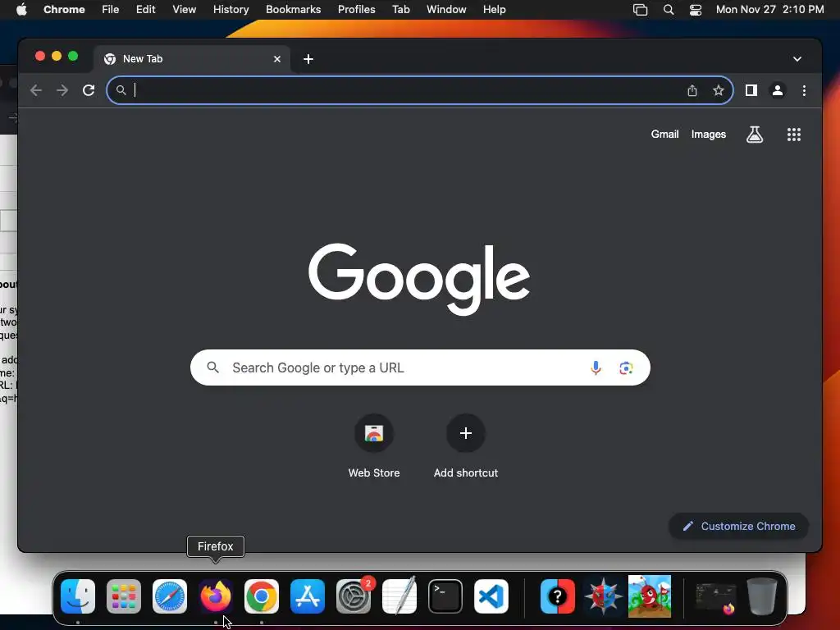Open the question mark app in dock
The width and height of the screenshot is (840, 630).
coord(558,596)
